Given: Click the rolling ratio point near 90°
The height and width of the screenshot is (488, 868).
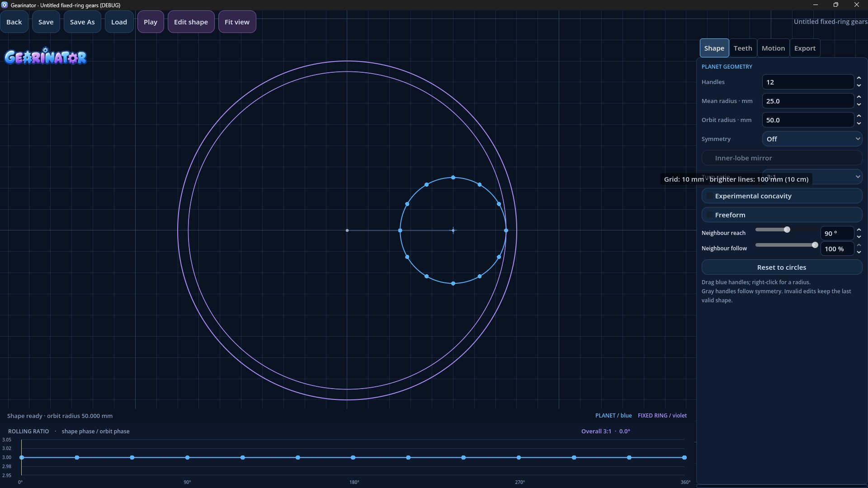Looking at the screenshot, I should 187,458.
